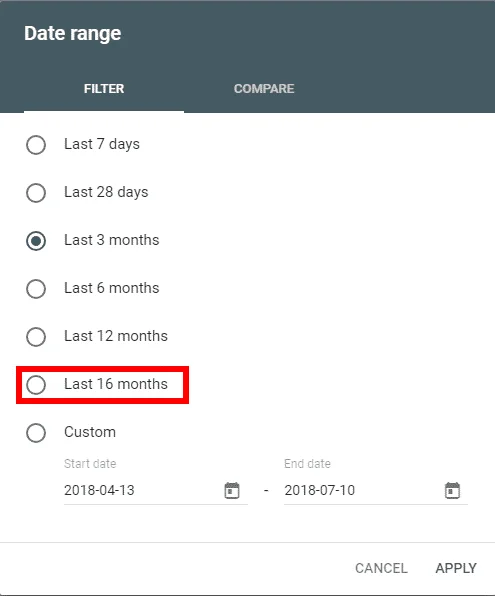
Task: Pick the Last 12 months radio button
Action: coord(36,336)
